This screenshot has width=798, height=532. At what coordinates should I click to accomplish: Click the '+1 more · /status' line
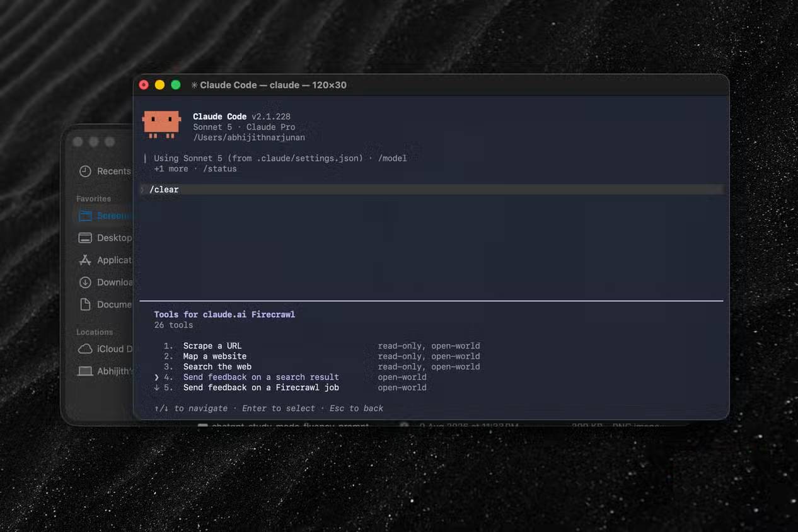coord(195,169)
